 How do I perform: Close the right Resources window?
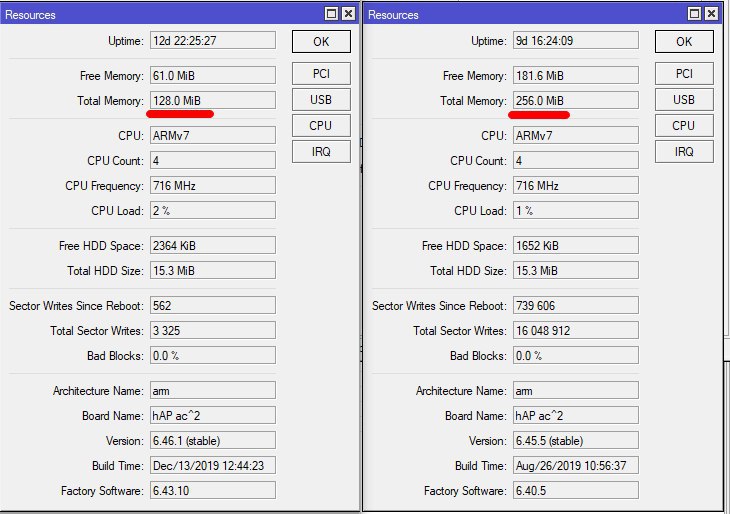point(711,14)
